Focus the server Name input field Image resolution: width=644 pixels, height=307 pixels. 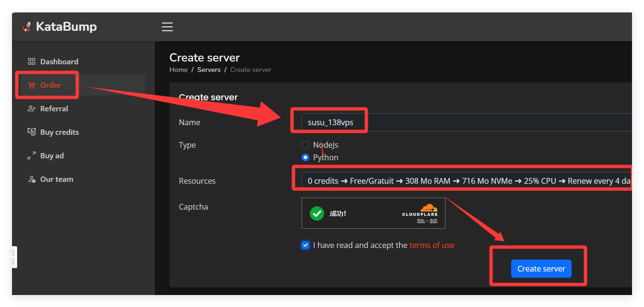pos(465,122)
